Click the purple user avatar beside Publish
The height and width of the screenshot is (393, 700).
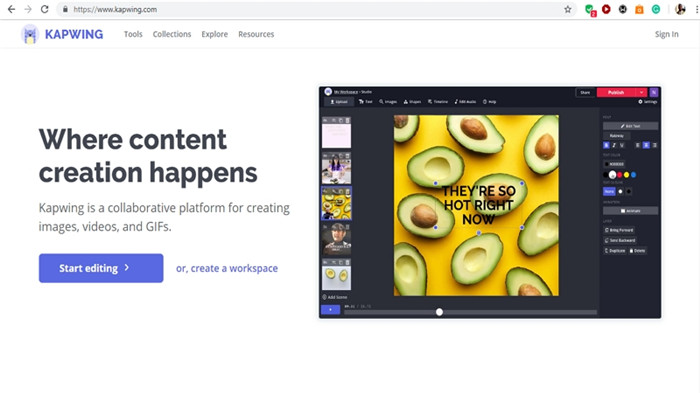pos(654,92)
